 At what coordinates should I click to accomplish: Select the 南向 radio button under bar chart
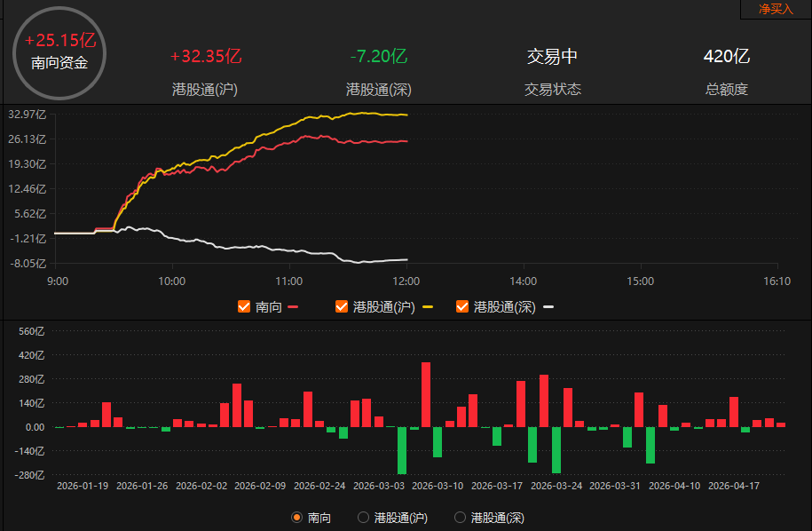(x=296, y=517)
